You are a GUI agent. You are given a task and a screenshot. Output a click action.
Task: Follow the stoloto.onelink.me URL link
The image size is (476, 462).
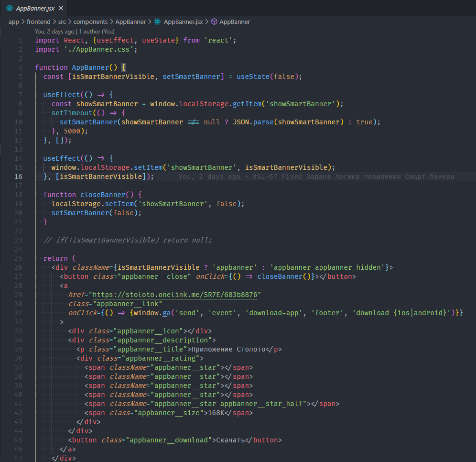click(176, 295)
